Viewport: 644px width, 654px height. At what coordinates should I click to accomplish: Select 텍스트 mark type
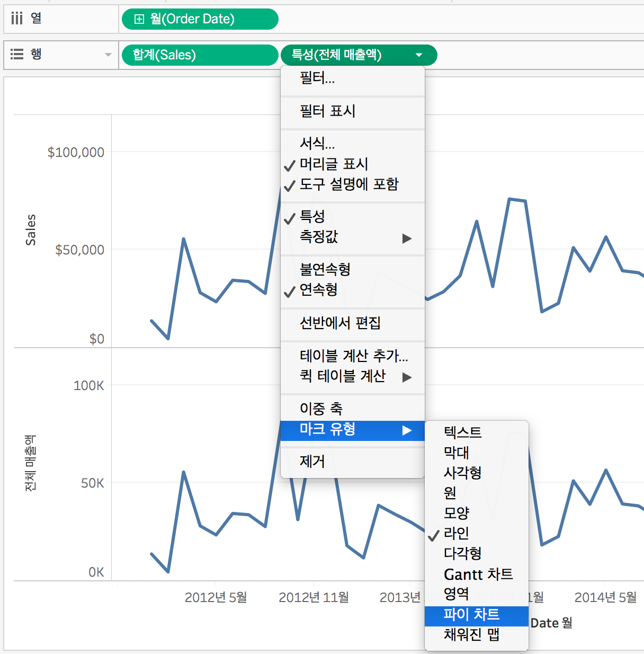[477, 432]
